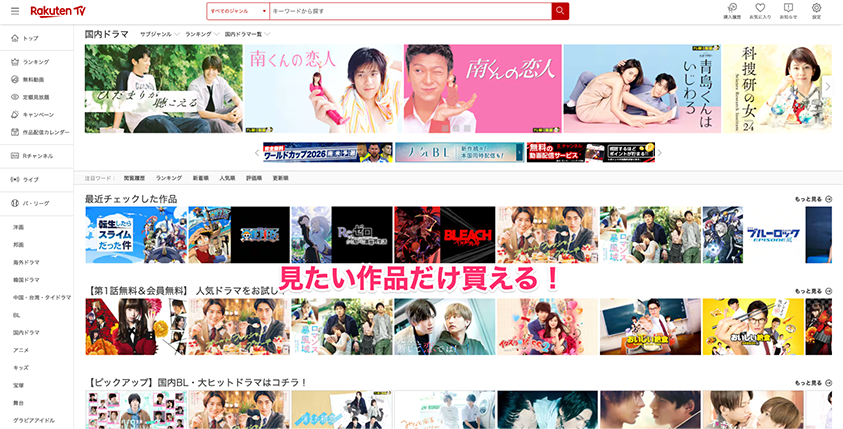Click the Rakuten TV logo
The image size is (843, 429).
(58, 11)
